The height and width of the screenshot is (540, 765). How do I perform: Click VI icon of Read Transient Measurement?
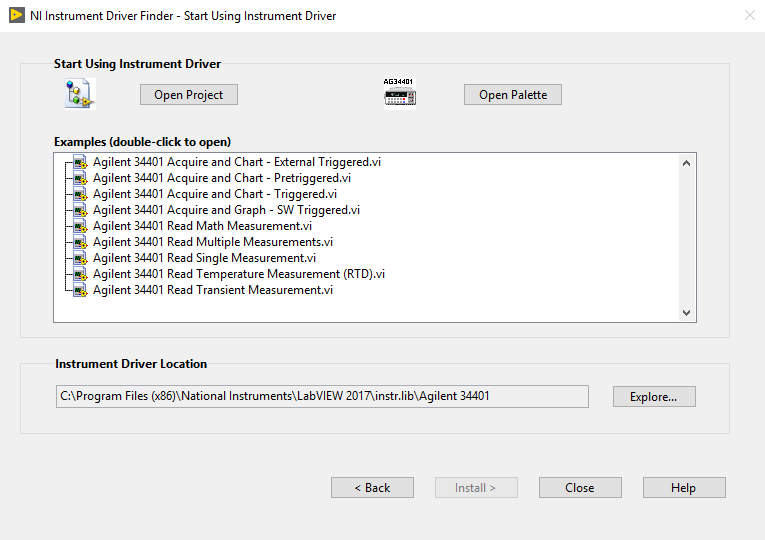(x=81, y=290)
